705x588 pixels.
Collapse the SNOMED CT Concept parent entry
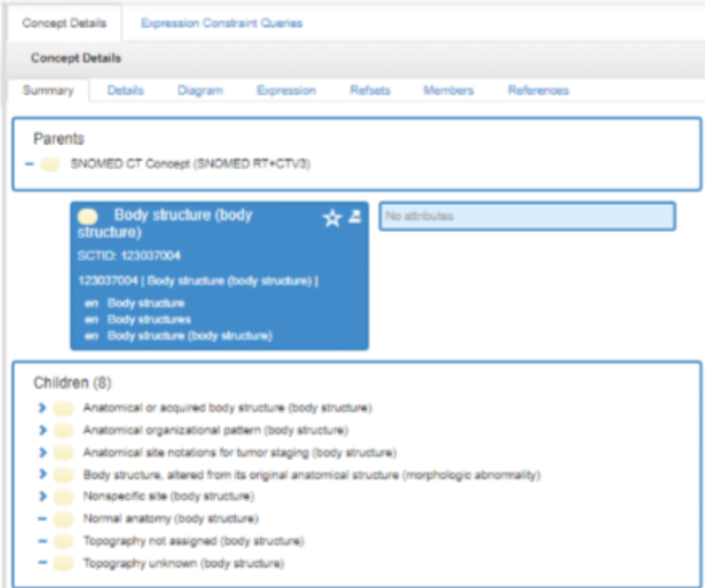point(31,164)
